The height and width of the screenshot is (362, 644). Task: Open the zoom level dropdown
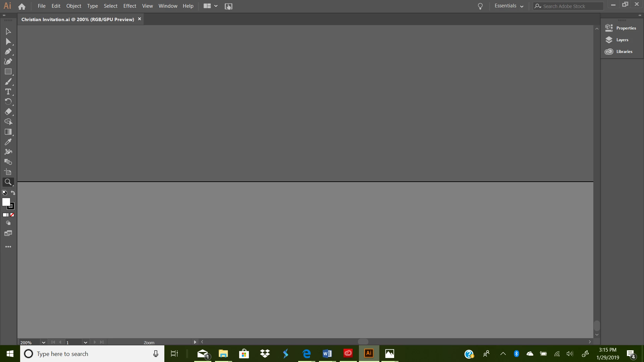[x=44, y=343]
